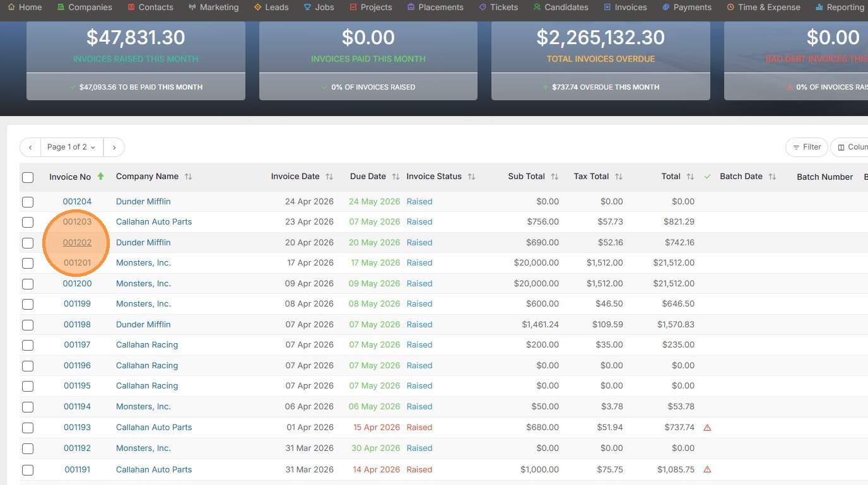Click the overdue warning icon for invoice 001193
Screen dimensions: 868x485
point(707,428)
